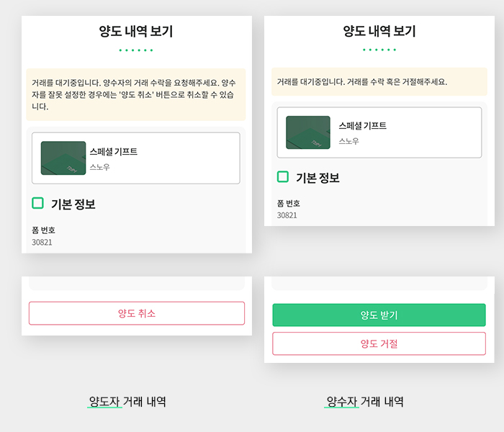Click 기본 정보 heading above the 양도 받기 button
Screen dimensions: 504x432
point(318,178)
